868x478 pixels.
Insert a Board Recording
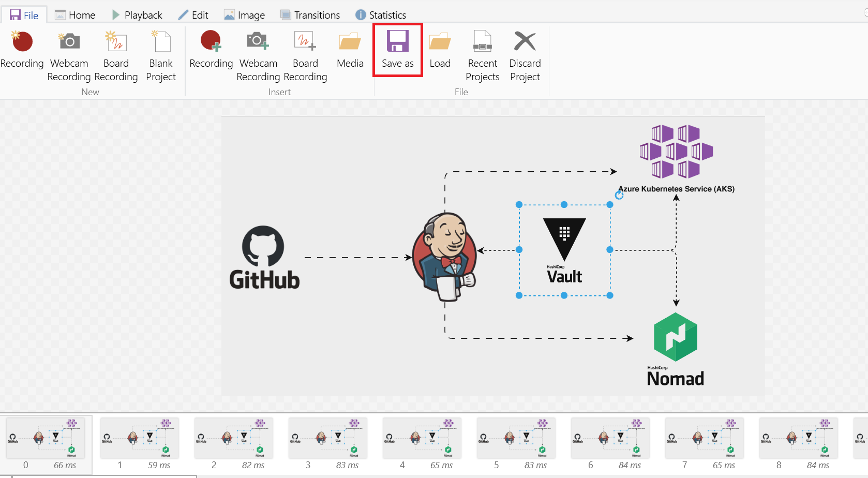(x=305, y=56)
